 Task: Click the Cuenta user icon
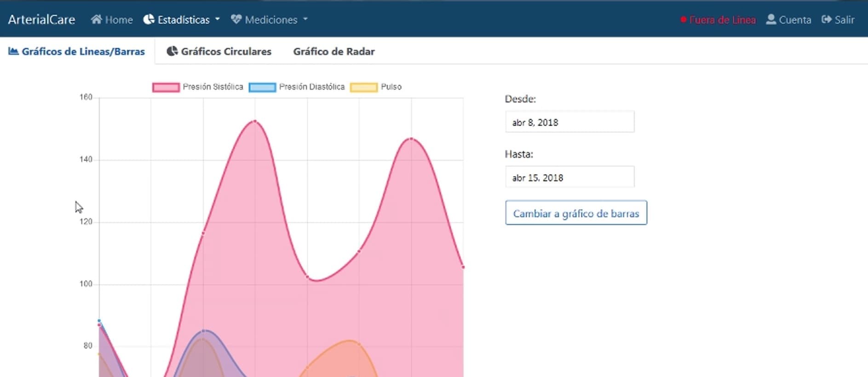tap(771, 19)
